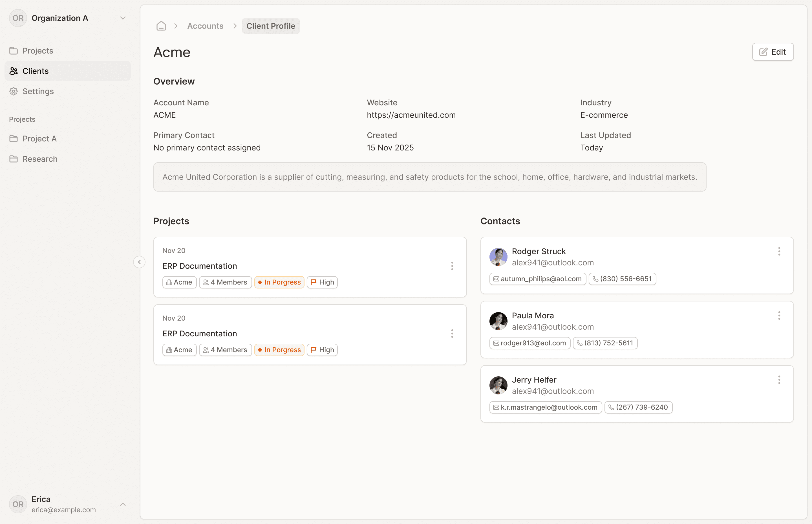Go to Settings in the sidebar
Image resolution: width=812 pixels, height=524 pixels.
coord(38,91)
